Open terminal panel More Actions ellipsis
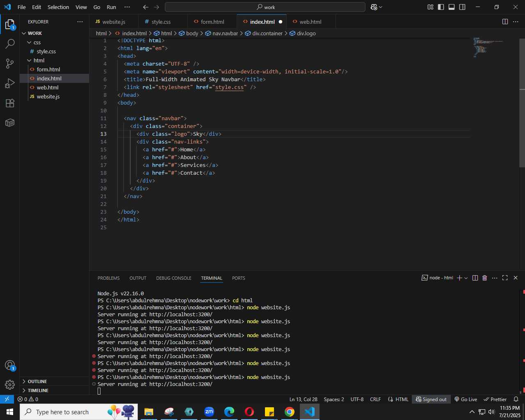Viewport: 525px width, 420px height. 495,278
